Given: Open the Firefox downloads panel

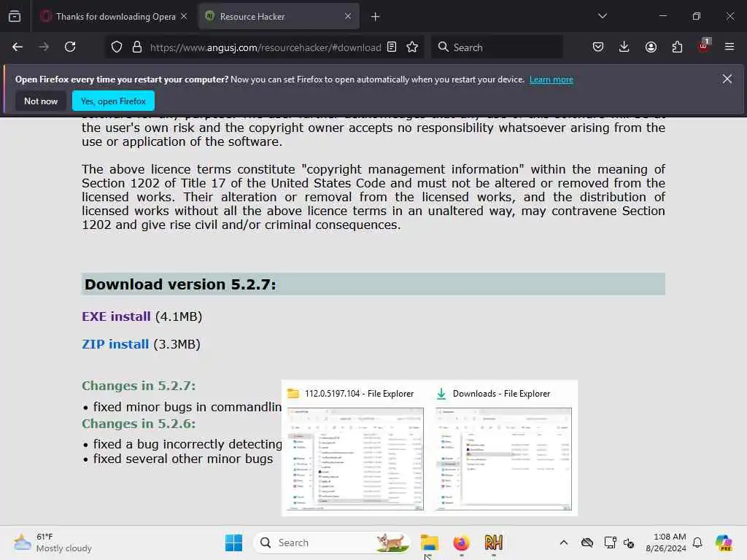Looking at the screenshot, I should [624, 47].
